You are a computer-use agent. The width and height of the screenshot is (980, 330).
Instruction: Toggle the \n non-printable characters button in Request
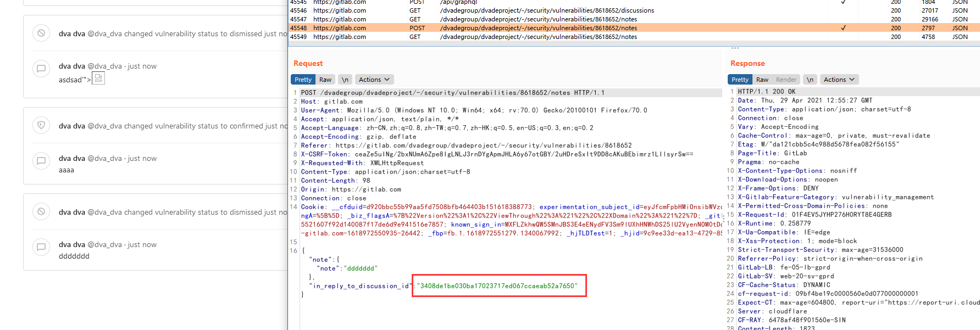345,80
